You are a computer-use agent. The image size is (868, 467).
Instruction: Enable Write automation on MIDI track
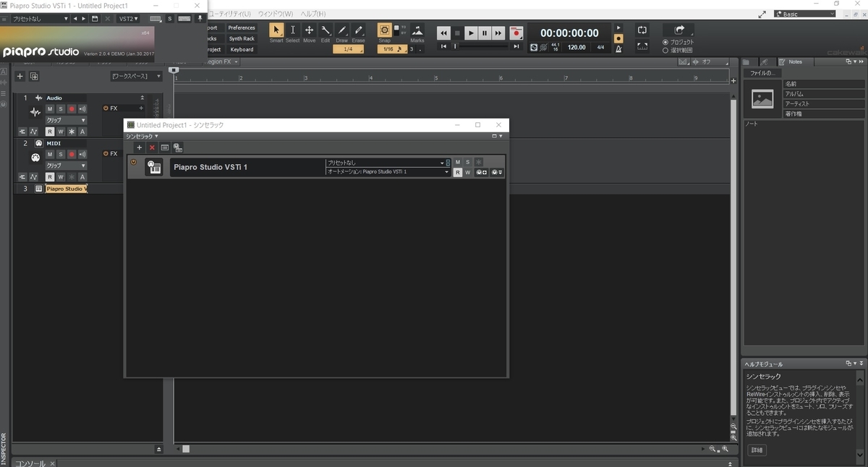pyautogui.click(x=61, y=177)
